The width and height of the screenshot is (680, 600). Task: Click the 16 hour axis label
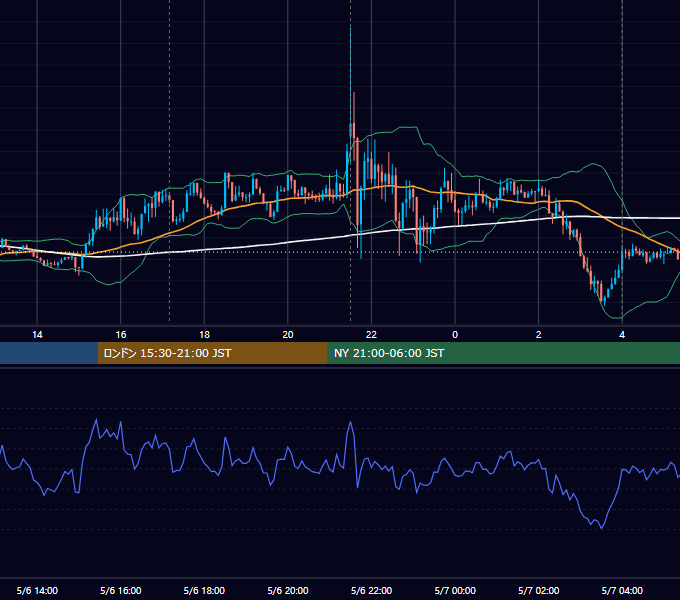click(121, 335)
